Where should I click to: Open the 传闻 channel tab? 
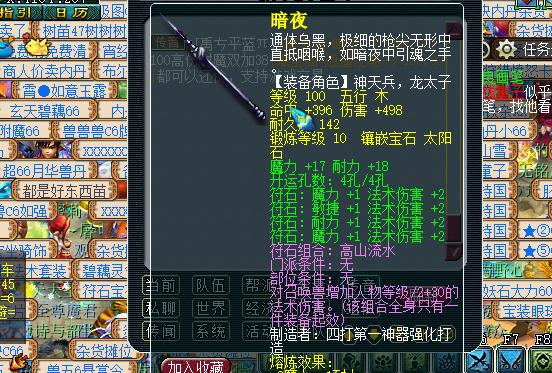coord(161,331)
